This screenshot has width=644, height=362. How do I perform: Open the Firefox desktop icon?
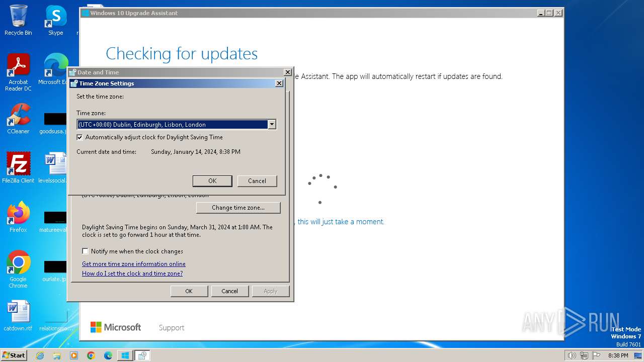tap(18, 217)
